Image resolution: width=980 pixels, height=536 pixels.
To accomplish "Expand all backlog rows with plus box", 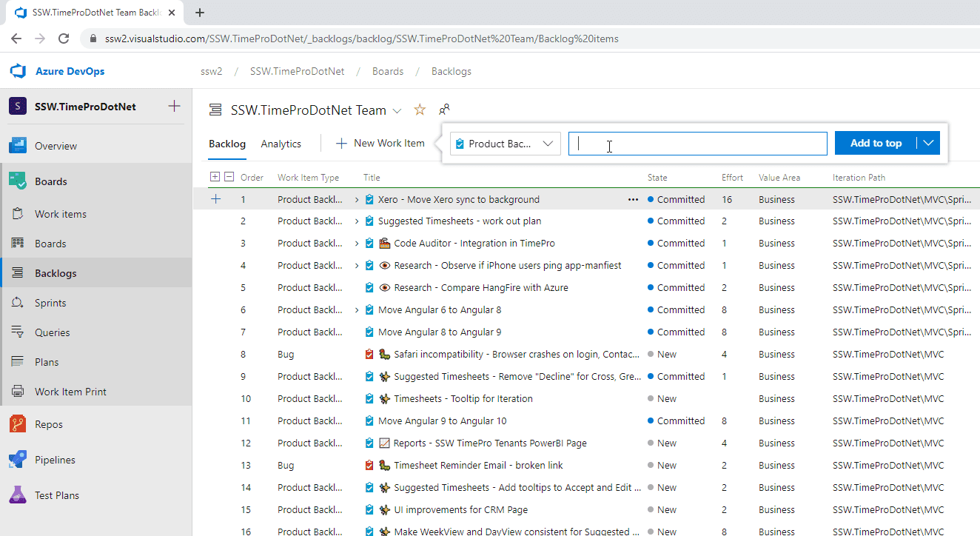I will click(x=215, y=177).
